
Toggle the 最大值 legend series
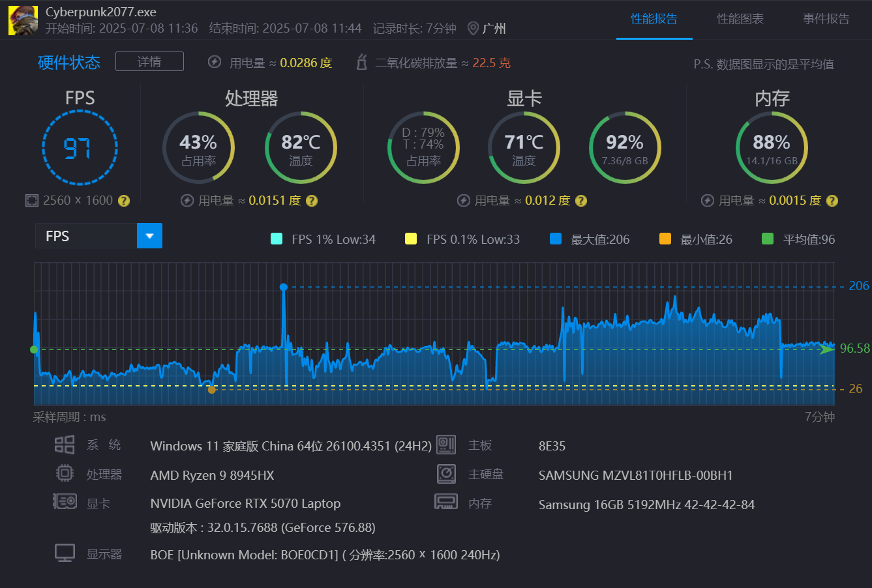coord(590,239)
